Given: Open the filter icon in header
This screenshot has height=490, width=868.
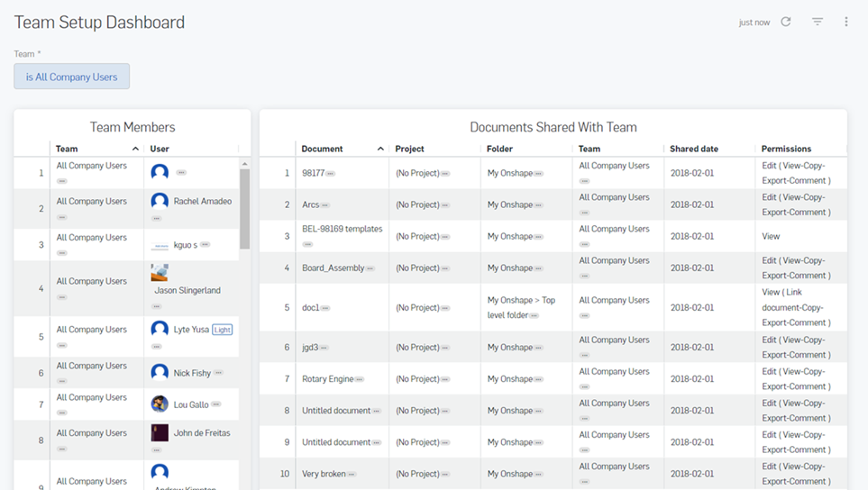Looking at the screenshot, I should (818, 22).
